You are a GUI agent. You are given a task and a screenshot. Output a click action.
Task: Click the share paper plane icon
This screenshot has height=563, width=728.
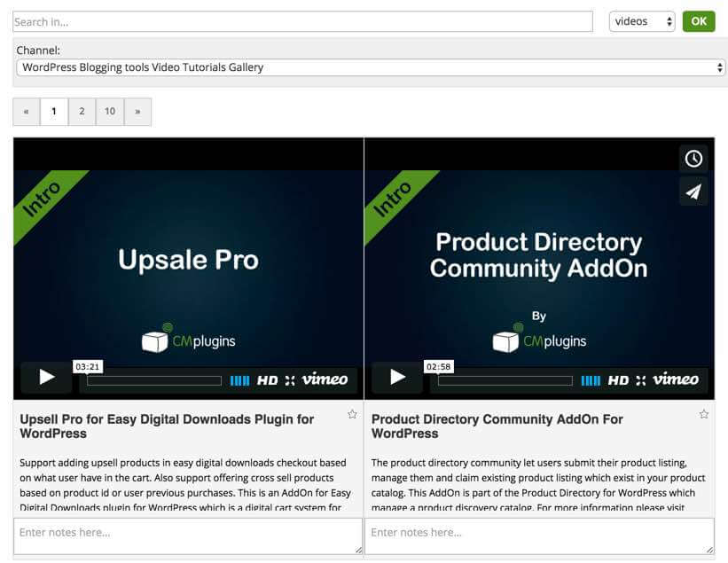pyautogui.click(x=693, y=192)
